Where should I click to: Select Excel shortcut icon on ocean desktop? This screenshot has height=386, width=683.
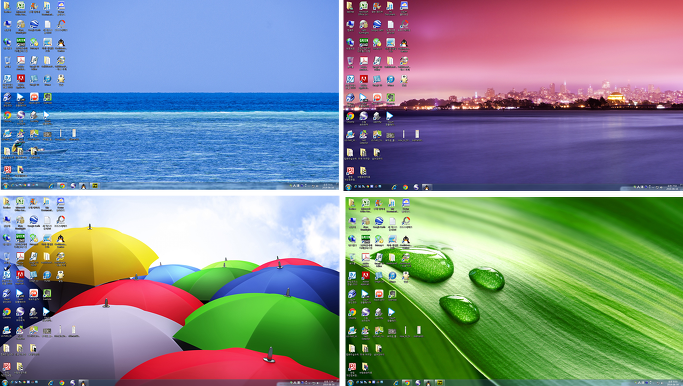tap(20, 6)
